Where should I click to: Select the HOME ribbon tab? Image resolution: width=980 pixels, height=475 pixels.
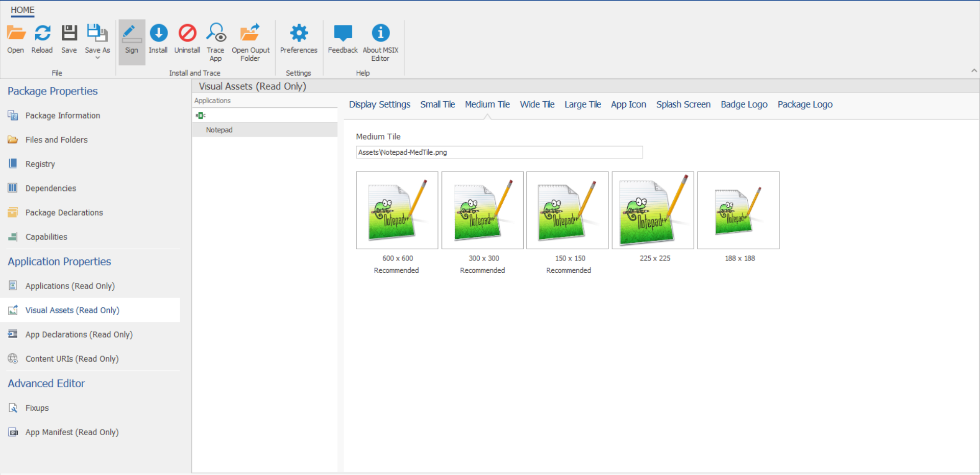pos(22,10)
